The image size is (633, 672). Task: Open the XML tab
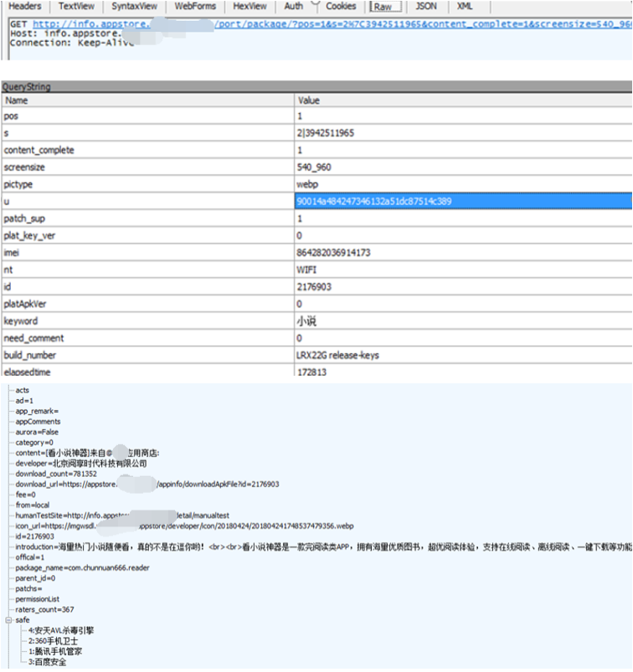click(x=465, y=7)
